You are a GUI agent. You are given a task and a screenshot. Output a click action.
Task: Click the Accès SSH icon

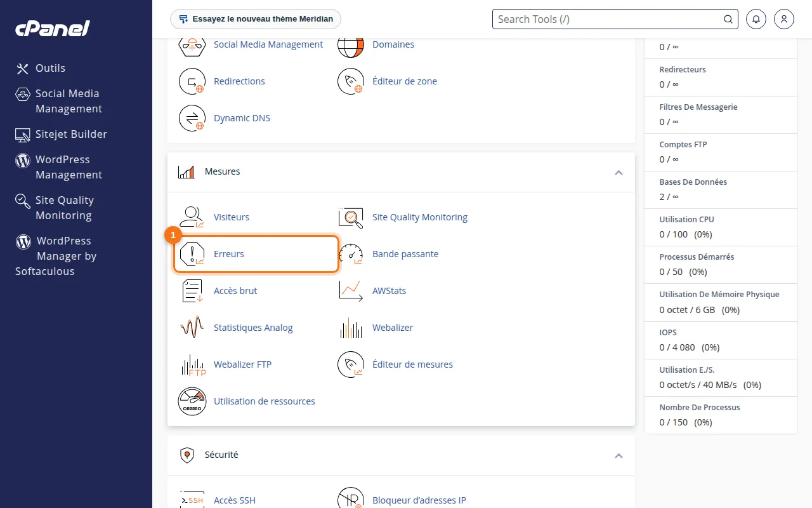[x=192, y=500]
